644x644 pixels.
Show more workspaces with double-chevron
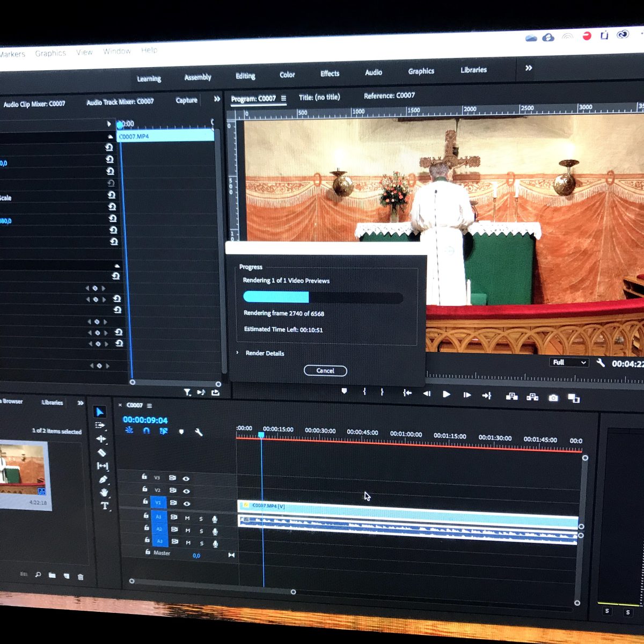(529, 68)
